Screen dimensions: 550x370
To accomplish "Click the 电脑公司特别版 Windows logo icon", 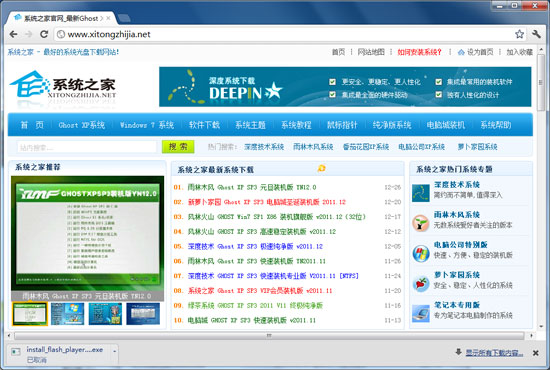I will click(x=421, y=253).
